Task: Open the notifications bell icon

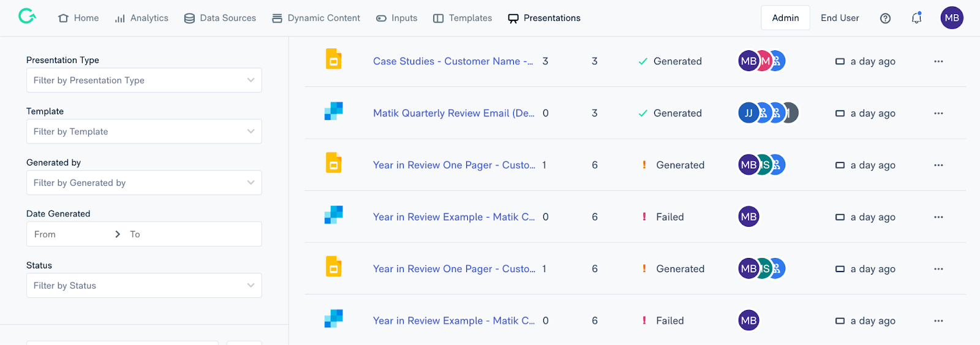Action: pyautogui.click(x=916, y=18)
